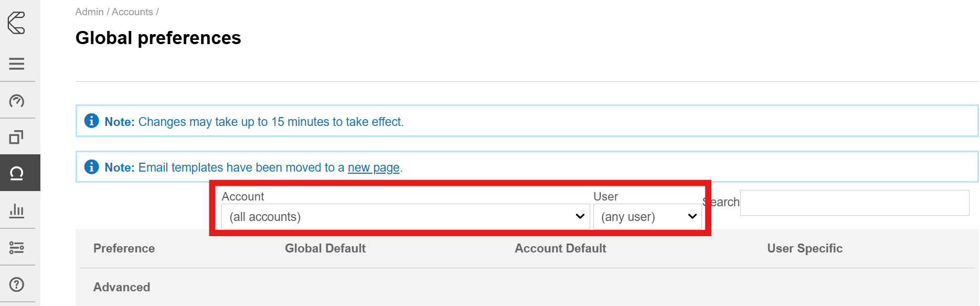
Task: Select the Advanced section row
Action: pos(122,287)
